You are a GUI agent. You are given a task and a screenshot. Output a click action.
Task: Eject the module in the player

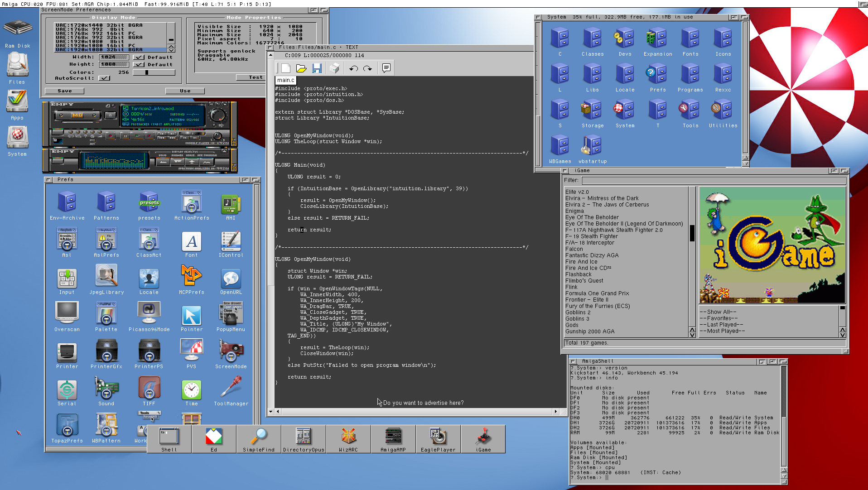110,115
